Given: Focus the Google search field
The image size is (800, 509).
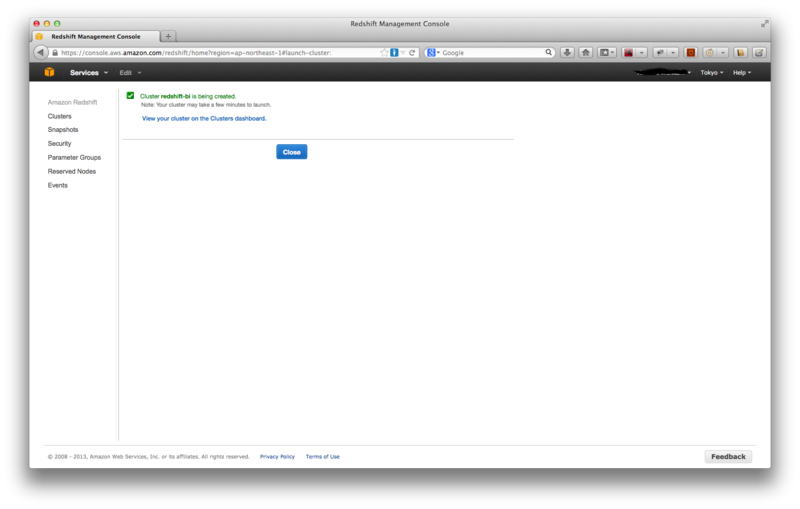Looking at the screenshot, I should pyautogui.click(x=492, y=53).
